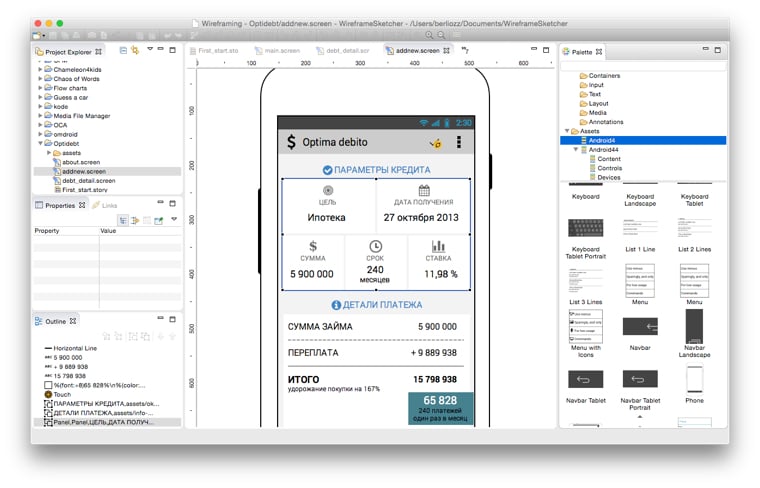
Task: Click Link with Editor icon in Project Explorer
Action: coord(134,49)
